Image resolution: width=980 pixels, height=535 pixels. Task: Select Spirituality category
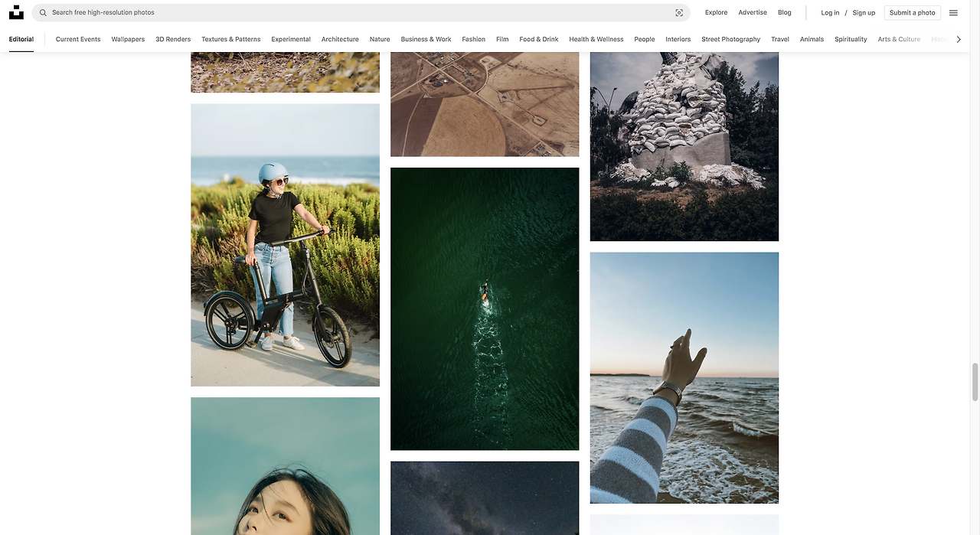(x=851, y=39)
